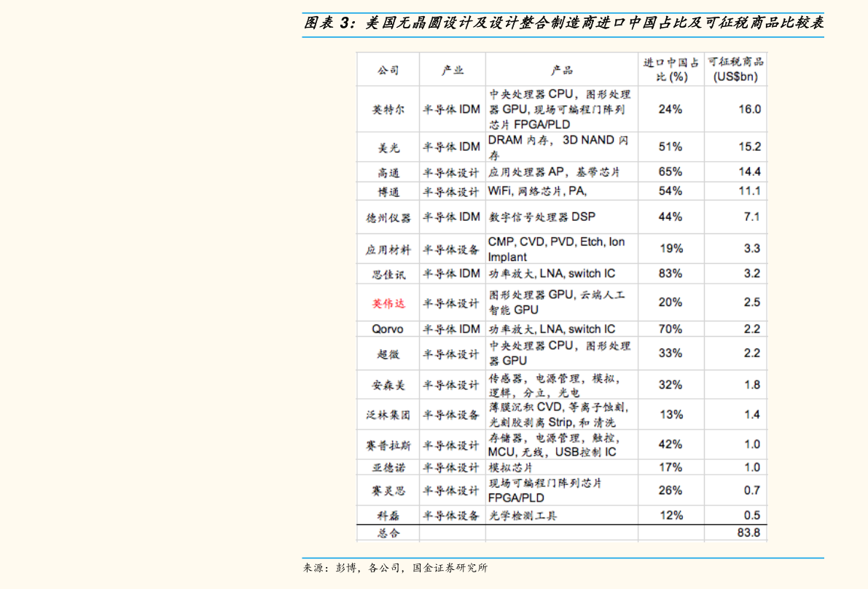The image size is (868, 589).
Task: Select company cell Qorvo
Action: point(388,329)
